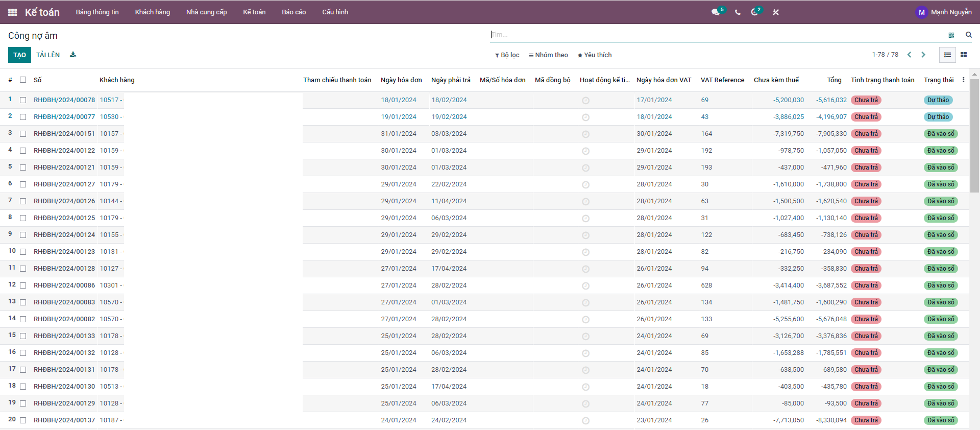Viewport: 980px width, 430px height.
Task: Open the Báo cáo menu
Action: [x=293, y=12]
